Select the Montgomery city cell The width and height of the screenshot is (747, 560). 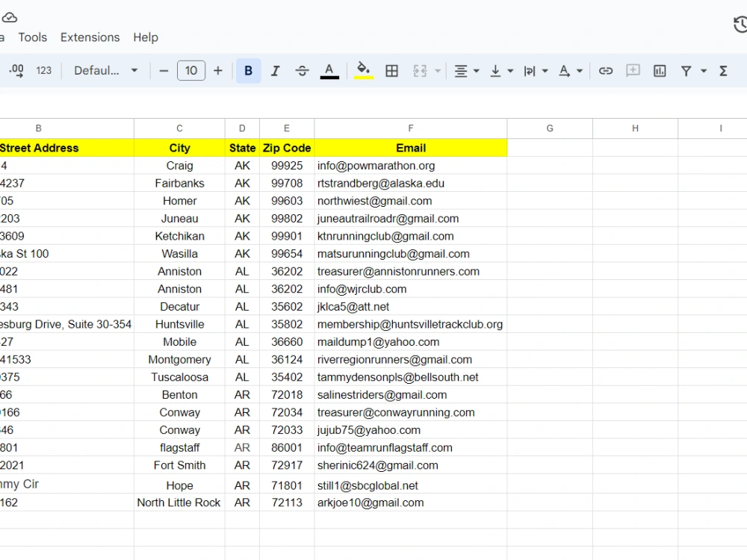(179, 359)
